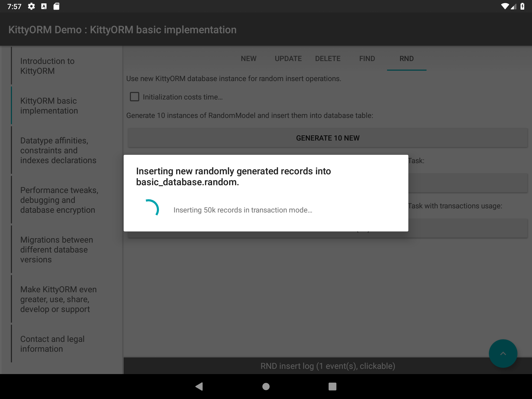
Task: Tap the SD card status bar icon
Action: [56, 6]
